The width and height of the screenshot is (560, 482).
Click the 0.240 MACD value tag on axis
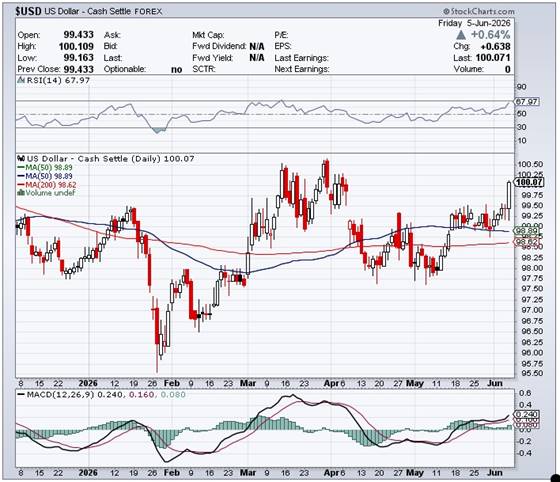point(526,414)
